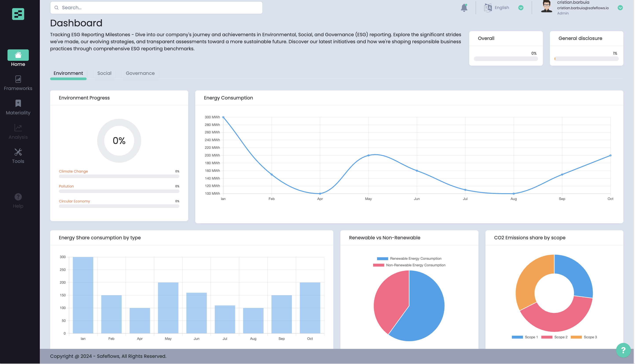The image size is (635, 364).
Task: Expand the user account dropdown arrow
Action: click(620, 8)
